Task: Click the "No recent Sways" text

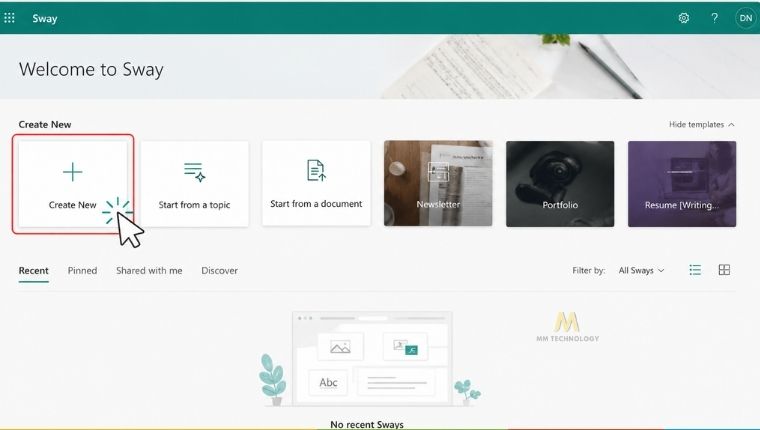Action: [367, 424]
